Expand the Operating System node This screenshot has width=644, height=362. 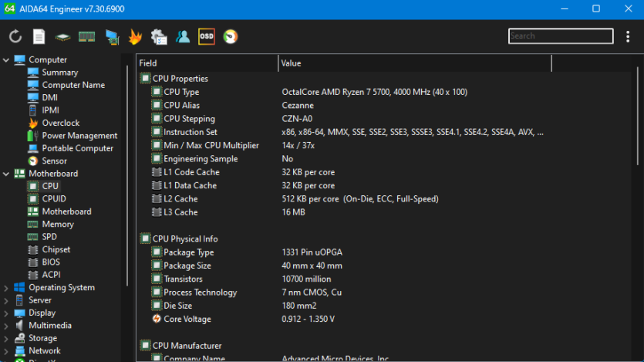(6, 288)
